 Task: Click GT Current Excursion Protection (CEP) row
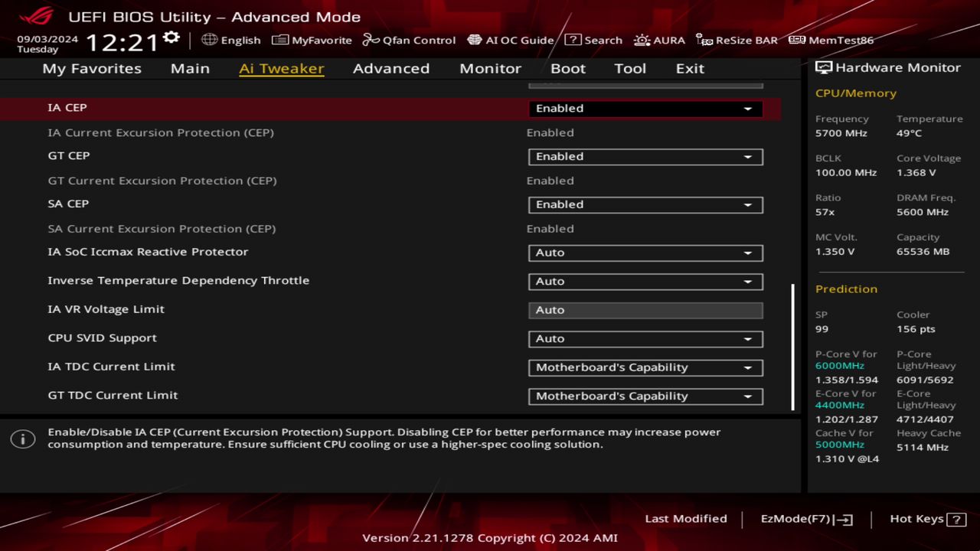click(390, 181)
